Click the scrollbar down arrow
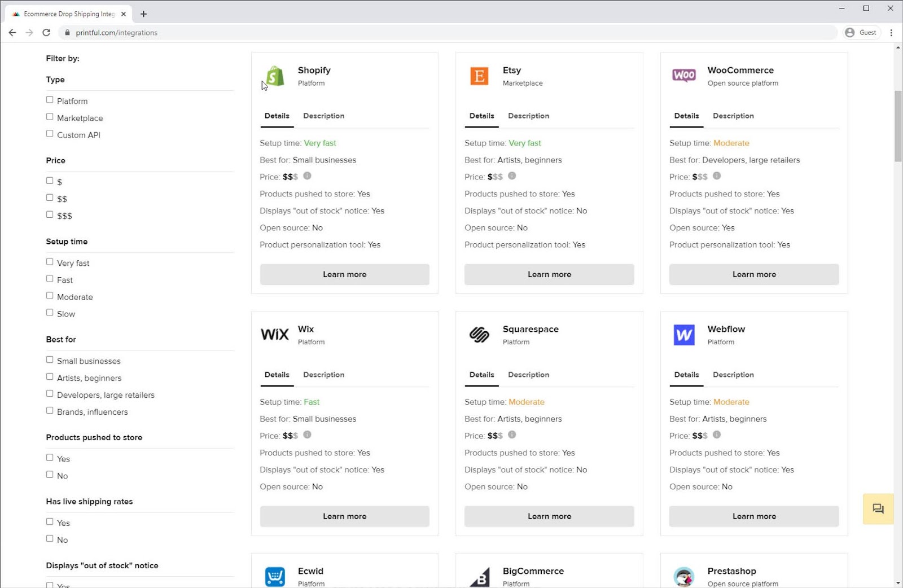 pos(898,582)
